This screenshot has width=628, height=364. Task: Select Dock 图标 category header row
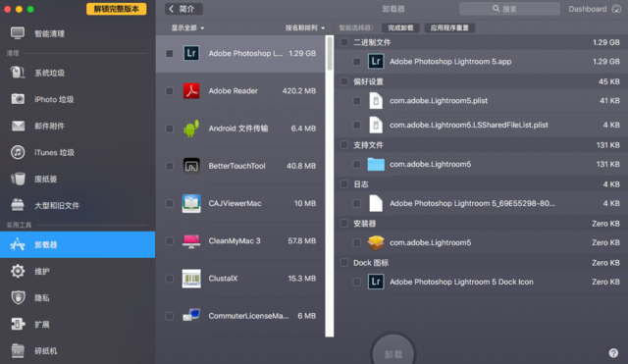[x=481, y=262]
